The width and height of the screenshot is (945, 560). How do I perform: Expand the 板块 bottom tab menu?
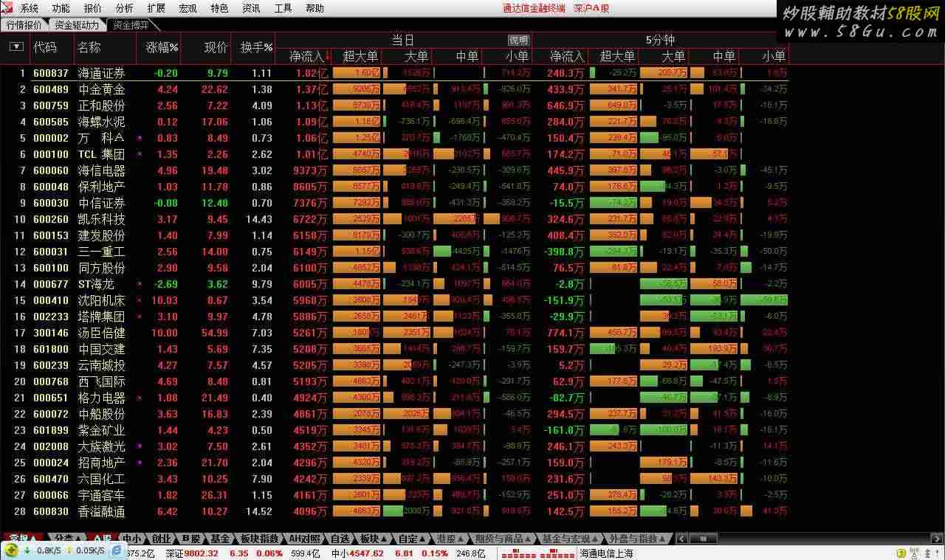[374, 539]
